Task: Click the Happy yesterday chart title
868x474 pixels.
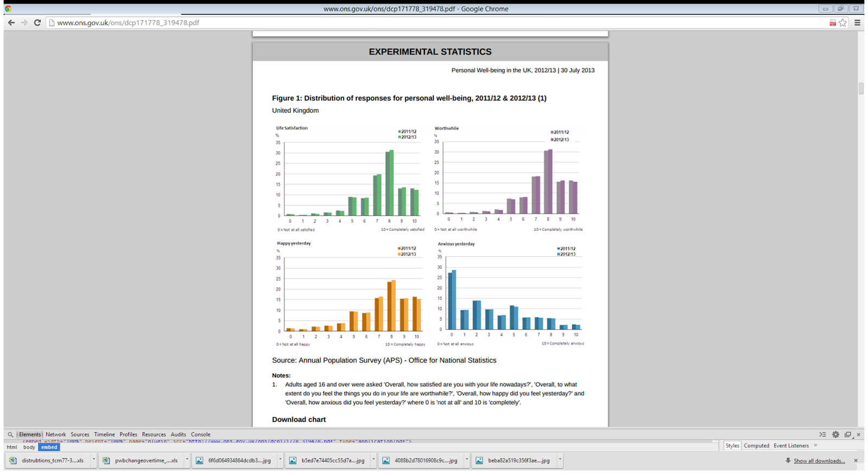Action: coord(294,243)
